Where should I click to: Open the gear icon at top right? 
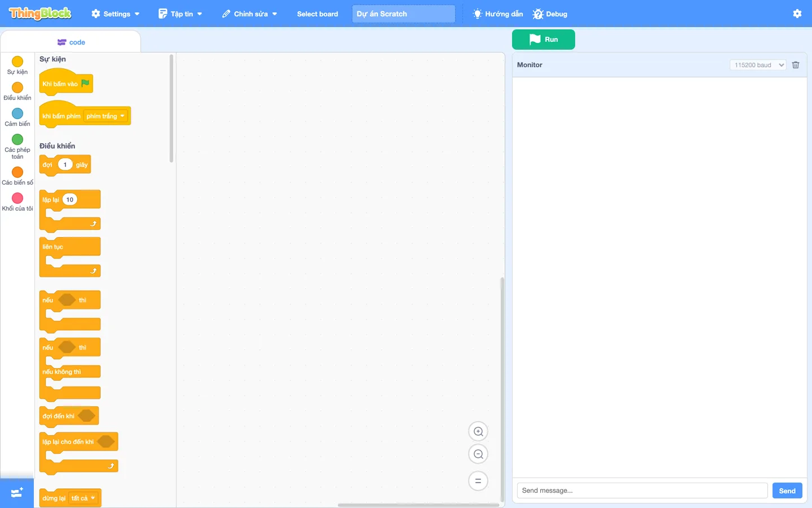click(x=797, y=14)
